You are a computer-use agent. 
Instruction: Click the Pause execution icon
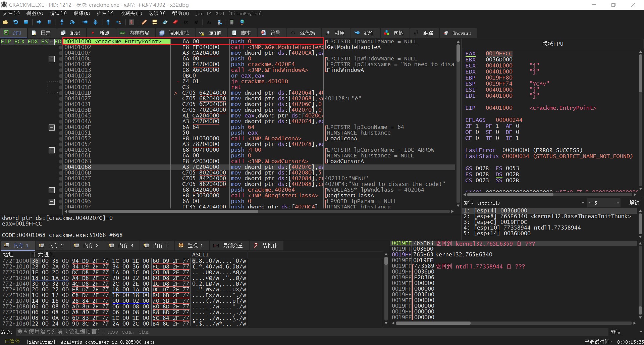point(49,22)
